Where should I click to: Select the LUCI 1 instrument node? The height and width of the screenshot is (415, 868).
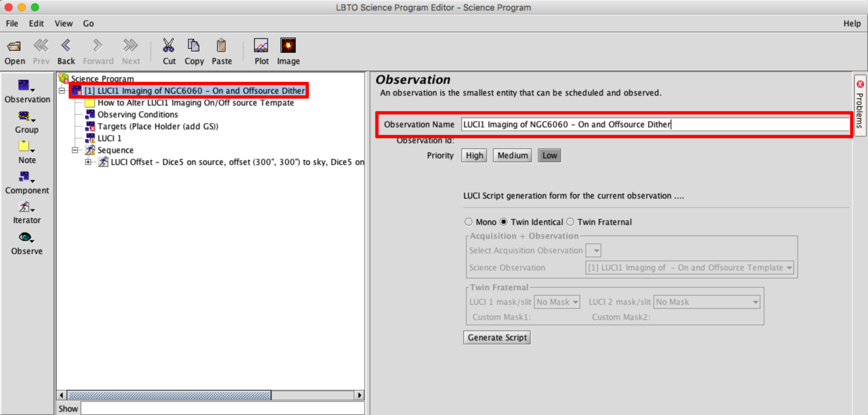pos(109,138)
